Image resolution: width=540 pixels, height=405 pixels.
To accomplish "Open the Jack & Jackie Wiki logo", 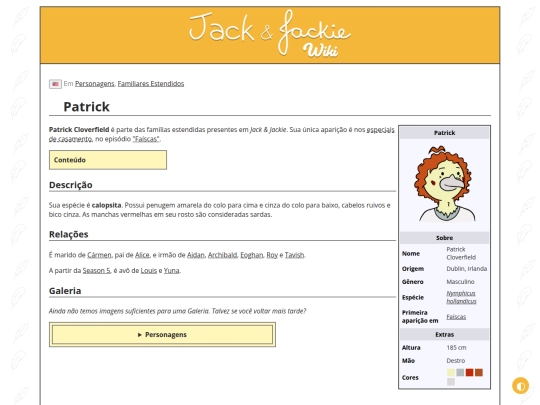I will pos(270,34).
